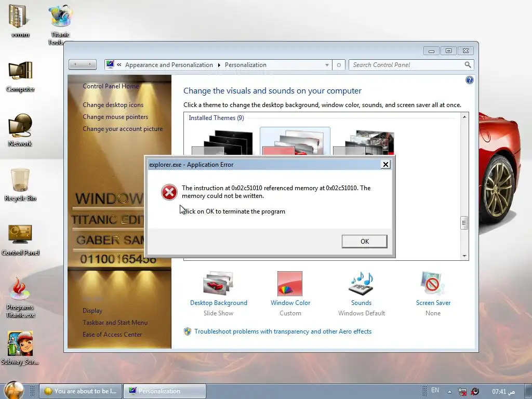Click the Back navigation arrow

tap(75, 64)
